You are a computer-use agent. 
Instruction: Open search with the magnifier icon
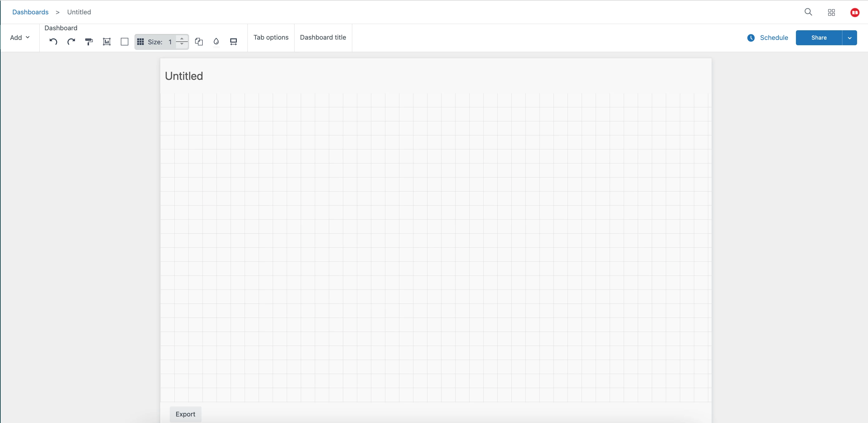click(x=808, y=12)
